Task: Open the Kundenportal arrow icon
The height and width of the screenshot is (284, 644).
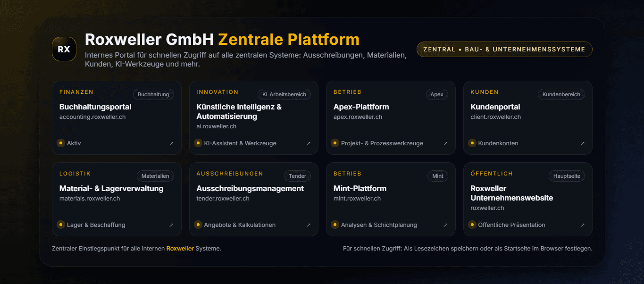Action: 582,143
